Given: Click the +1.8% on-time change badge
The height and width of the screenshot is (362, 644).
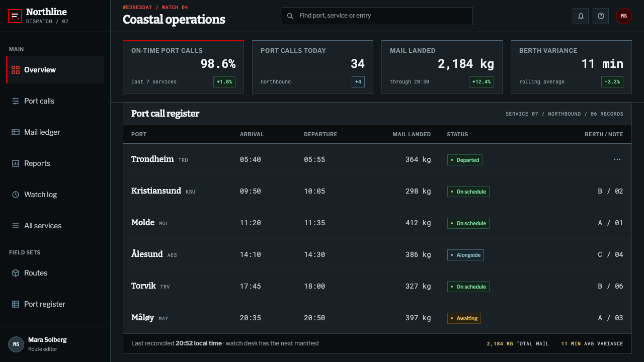Looking at the screenshot, I should (224, 81).
